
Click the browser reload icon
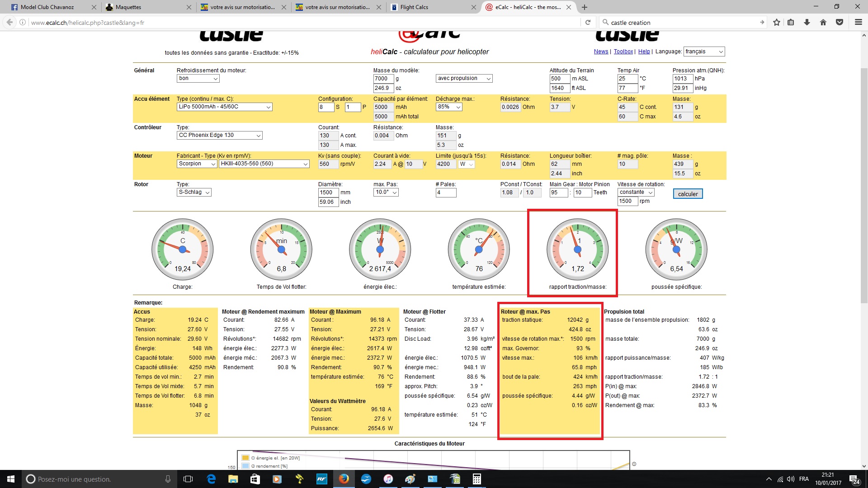click(588, 22)
